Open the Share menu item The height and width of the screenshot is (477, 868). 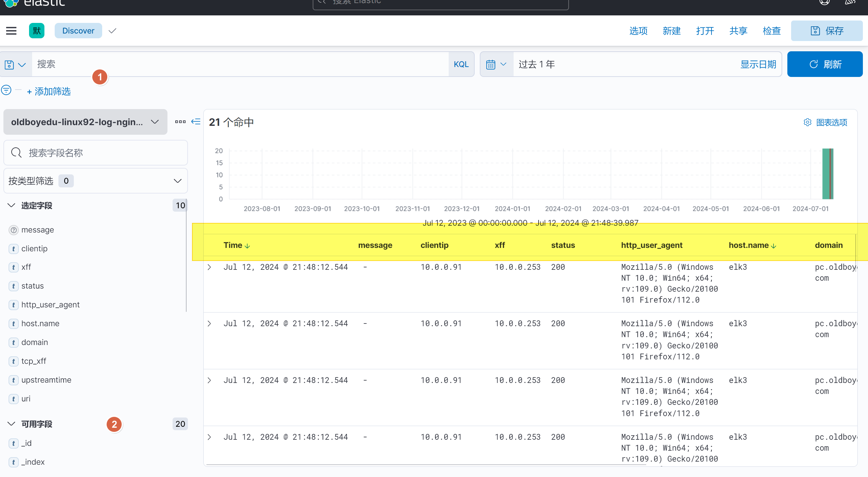click(x=738, y=31)
